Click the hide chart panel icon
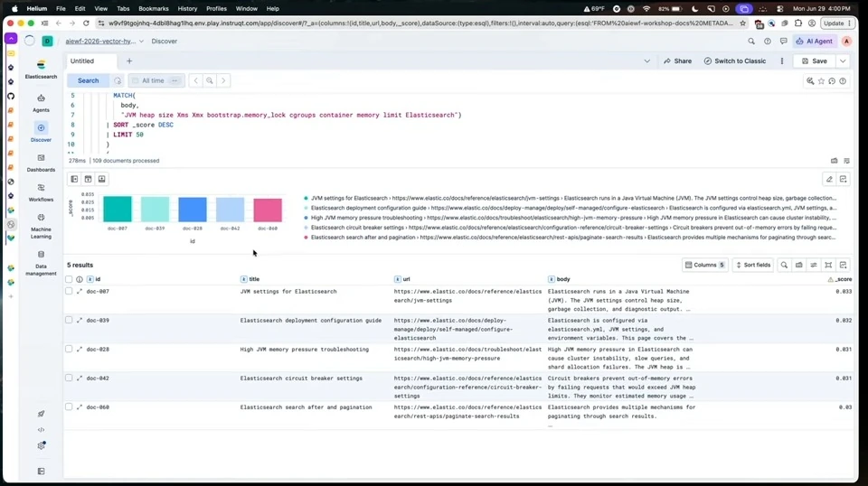 coord(88,179)
